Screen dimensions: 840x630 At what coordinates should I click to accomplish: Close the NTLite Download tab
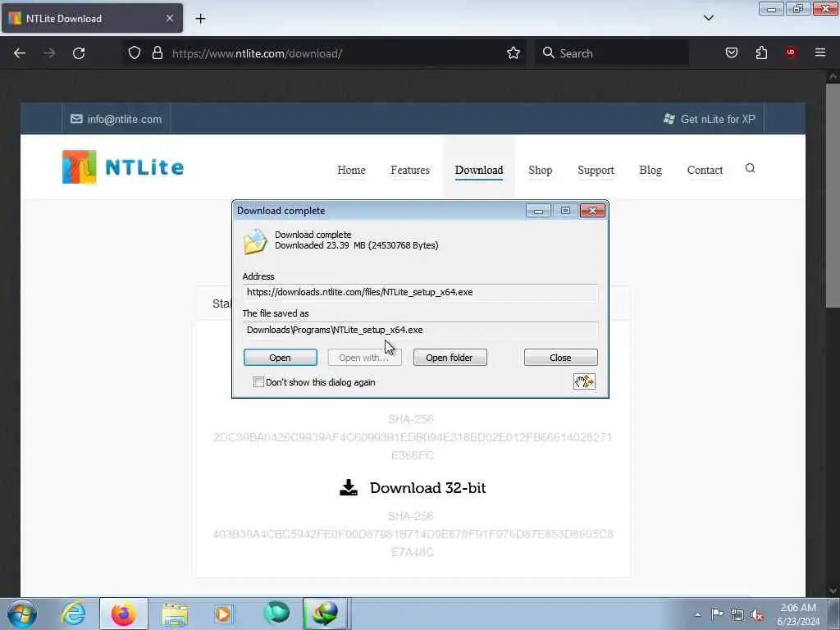point(169,18)
